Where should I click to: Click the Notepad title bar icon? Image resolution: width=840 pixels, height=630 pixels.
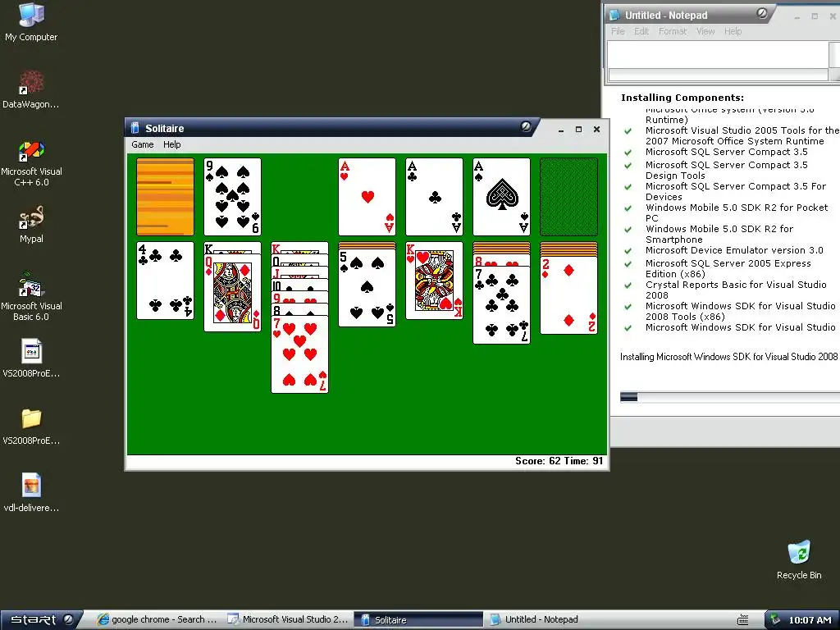pyautogui.click(x=615, y=15)
